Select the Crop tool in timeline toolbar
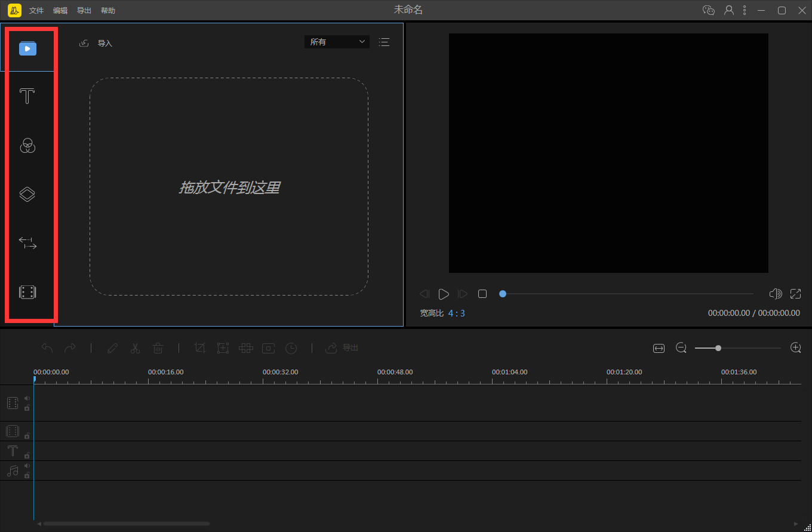Screen dimensions: 812x532 201,348
